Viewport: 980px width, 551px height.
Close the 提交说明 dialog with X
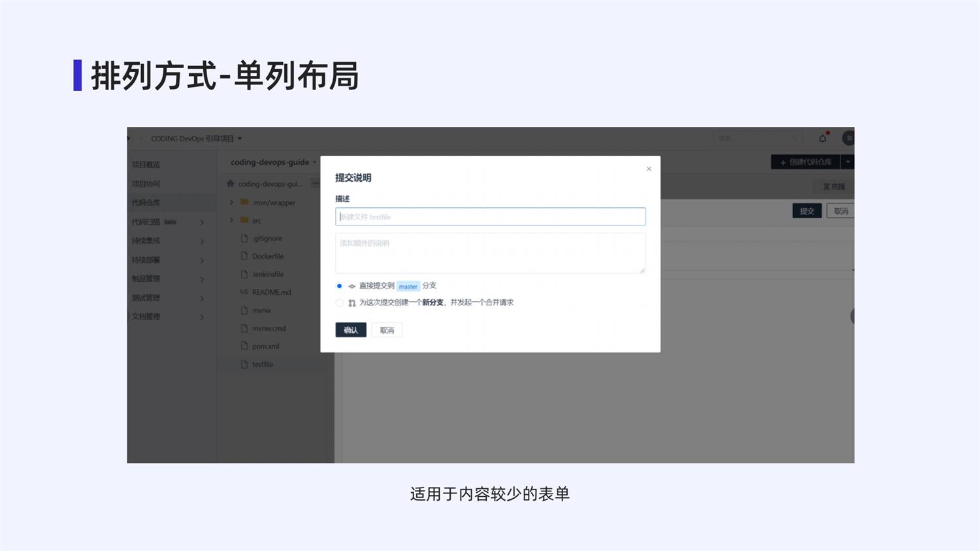[649, 169]
